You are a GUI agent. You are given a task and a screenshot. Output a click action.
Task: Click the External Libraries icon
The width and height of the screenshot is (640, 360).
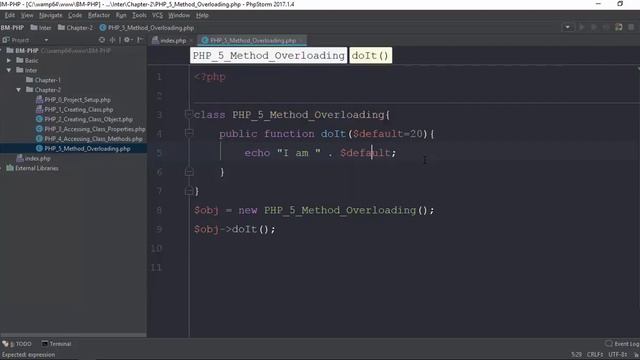[x=10, y=168]
